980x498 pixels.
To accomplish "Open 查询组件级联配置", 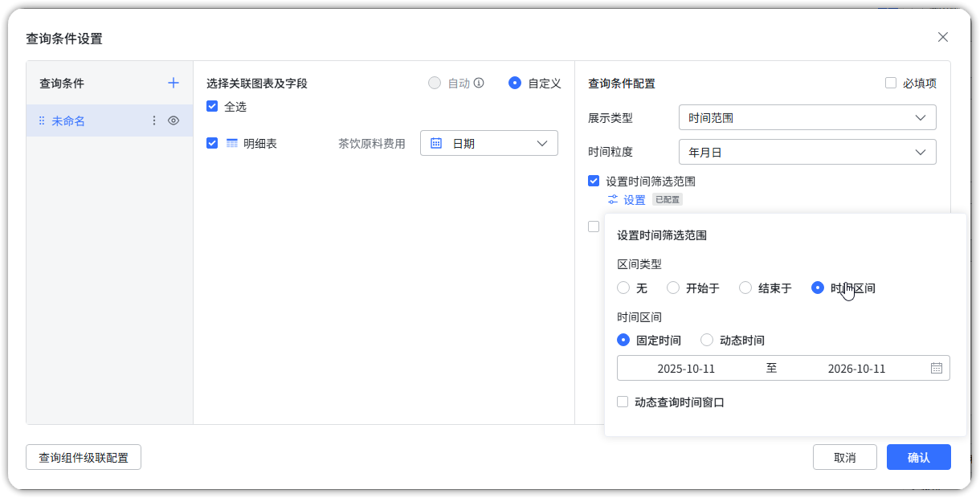I will click(x=84, y=457).
